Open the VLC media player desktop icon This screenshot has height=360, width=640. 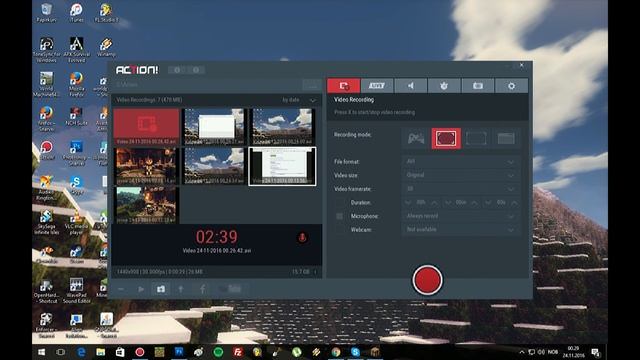point(76,223)
